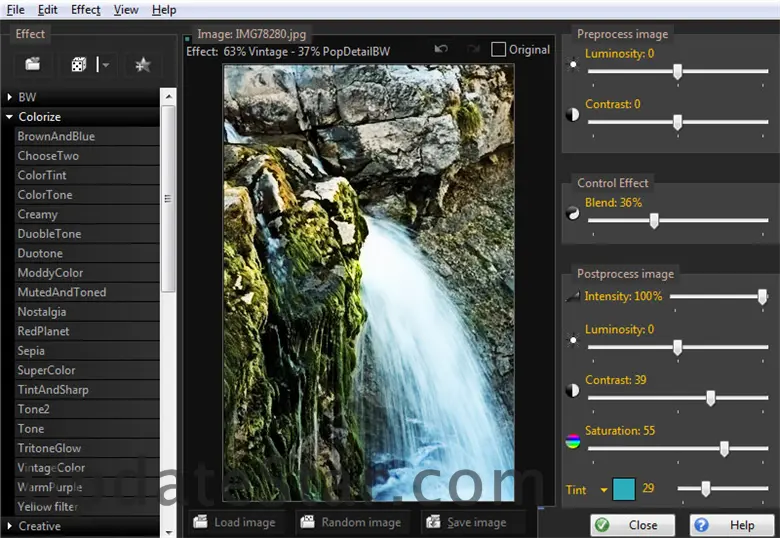Viewport: 780px width, 538px height.
Task: Expand the Creative effect category
Action: [9, 526]
